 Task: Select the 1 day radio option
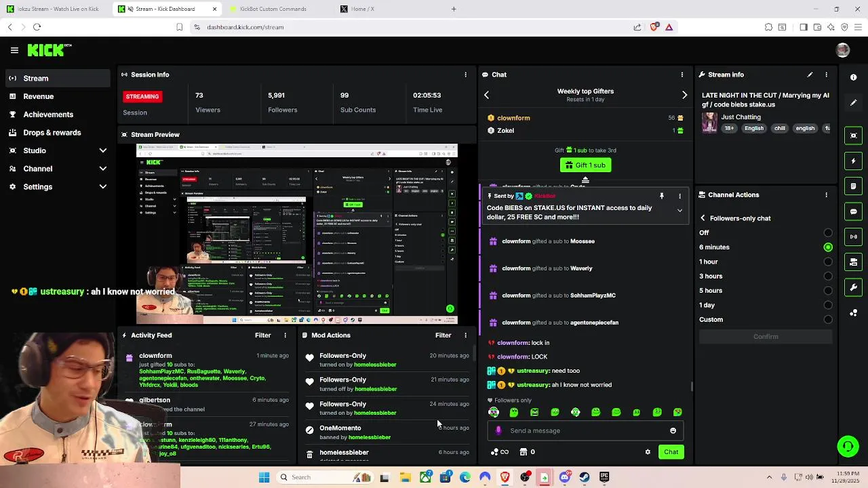(x=828, y=305)
